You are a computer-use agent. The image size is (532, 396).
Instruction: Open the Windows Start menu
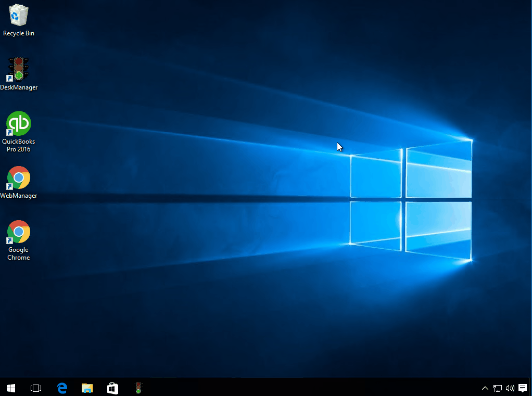coord(11,388)
